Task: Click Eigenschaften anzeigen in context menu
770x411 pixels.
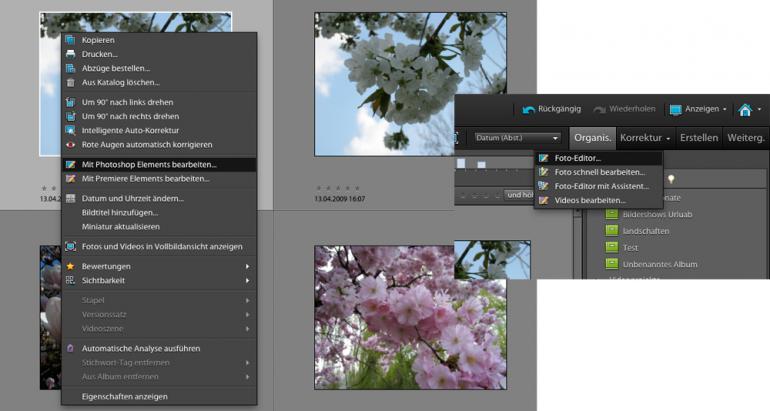Action: 125,396
